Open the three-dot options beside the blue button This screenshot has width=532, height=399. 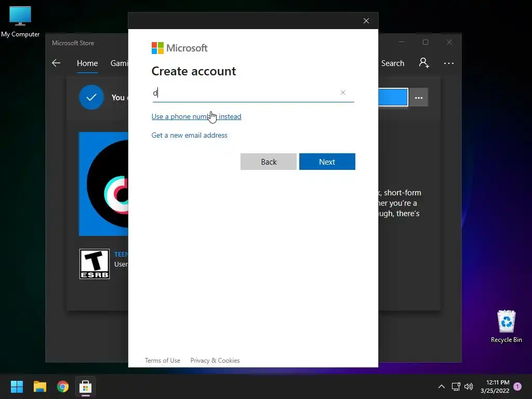point(419,97)
